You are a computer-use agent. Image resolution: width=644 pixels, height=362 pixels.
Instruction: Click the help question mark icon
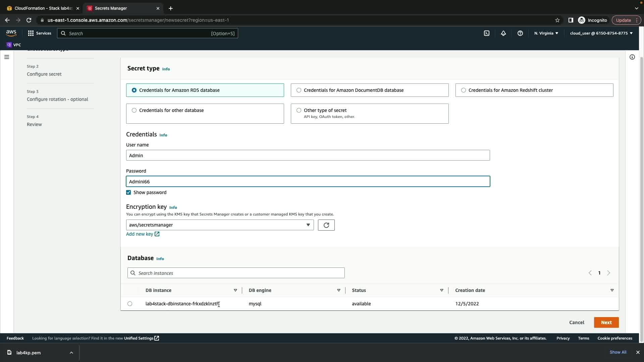click(x=520, y=33)
